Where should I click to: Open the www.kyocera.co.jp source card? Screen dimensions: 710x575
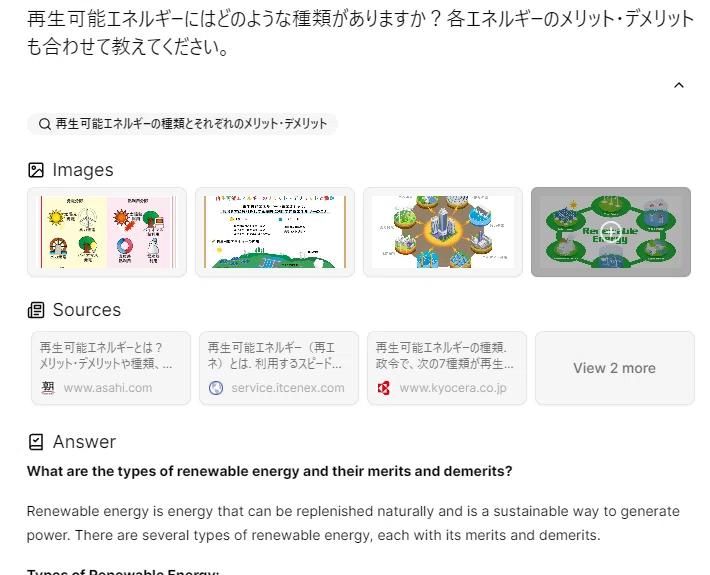(x=447, y=368)
